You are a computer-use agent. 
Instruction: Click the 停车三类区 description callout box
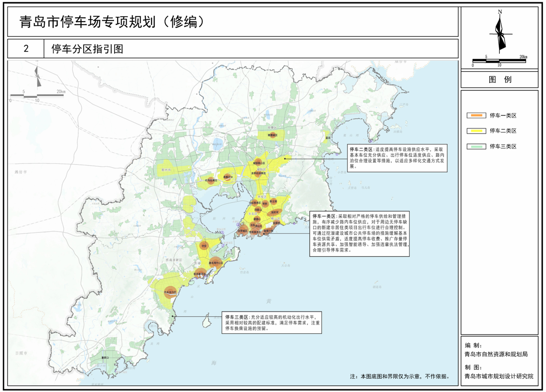(272, 323)
